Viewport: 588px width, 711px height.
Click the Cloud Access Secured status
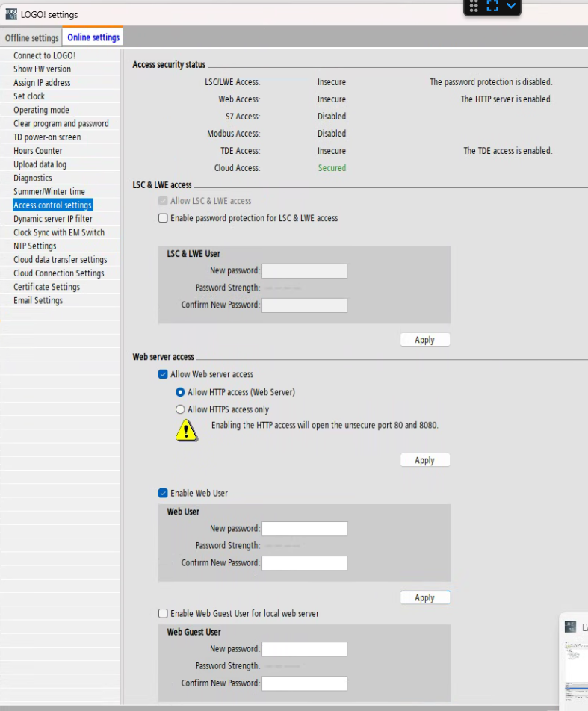332,168
